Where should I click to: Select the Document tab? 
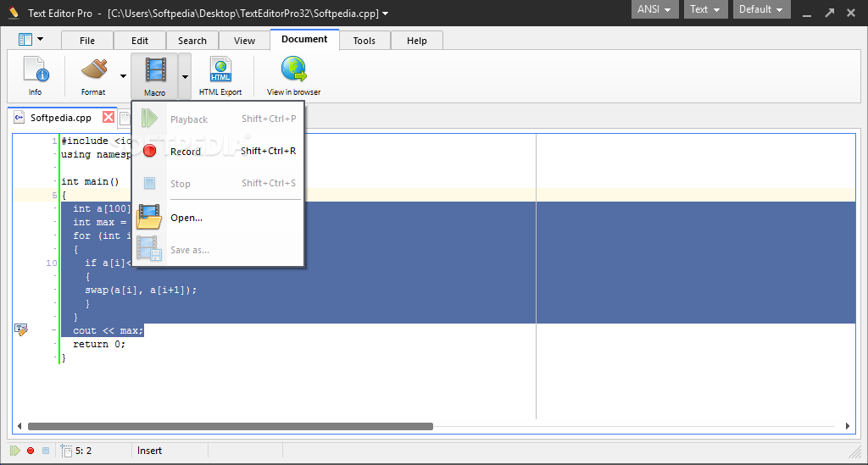(x=304, y=39)
